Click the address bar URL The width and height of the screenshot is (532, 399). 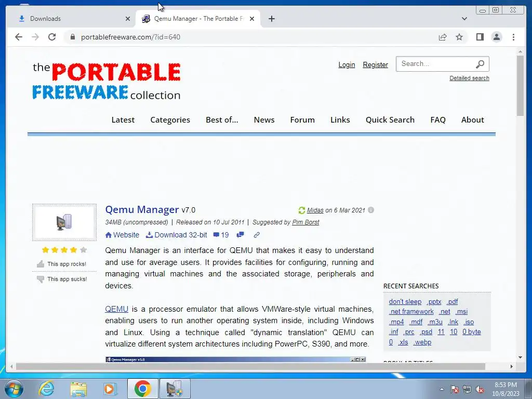pos(130,37)
